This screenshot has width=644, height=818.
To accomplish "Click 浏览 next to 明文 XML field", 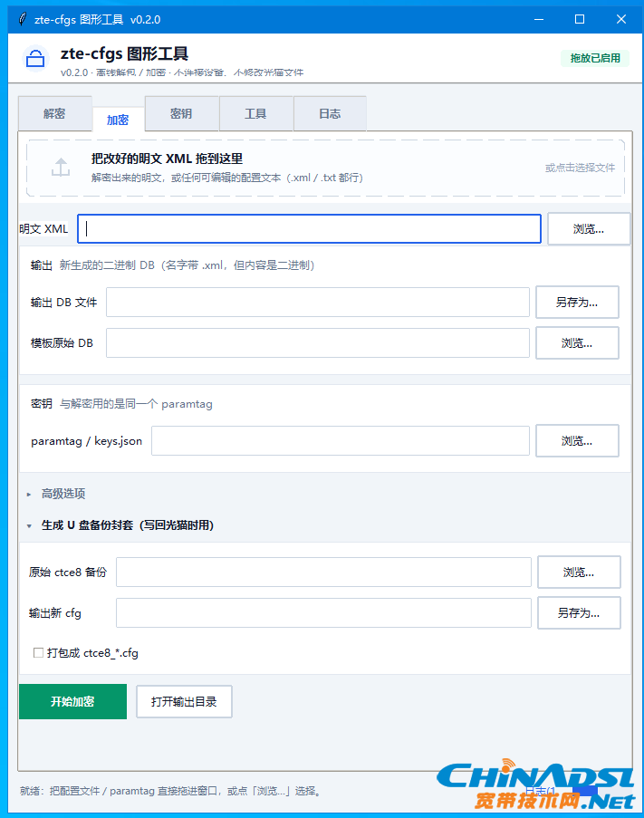I will pos(589,228).
